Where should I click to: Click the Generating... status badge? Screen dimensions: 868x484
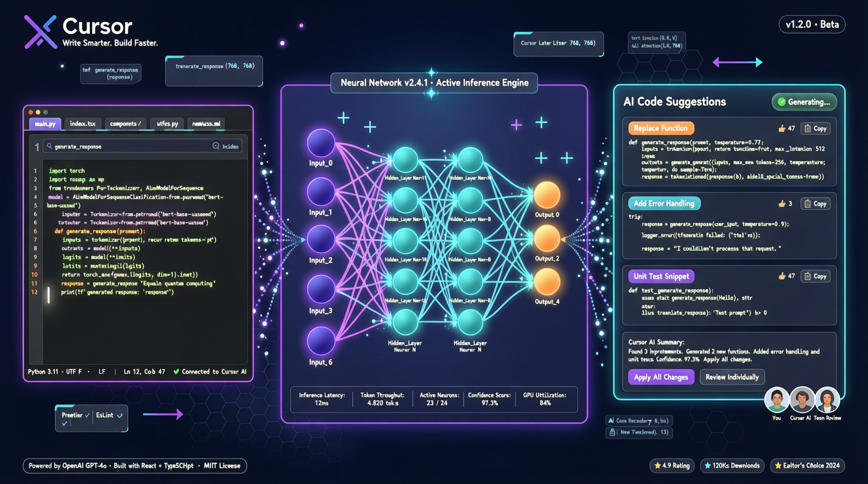point(804,102)
